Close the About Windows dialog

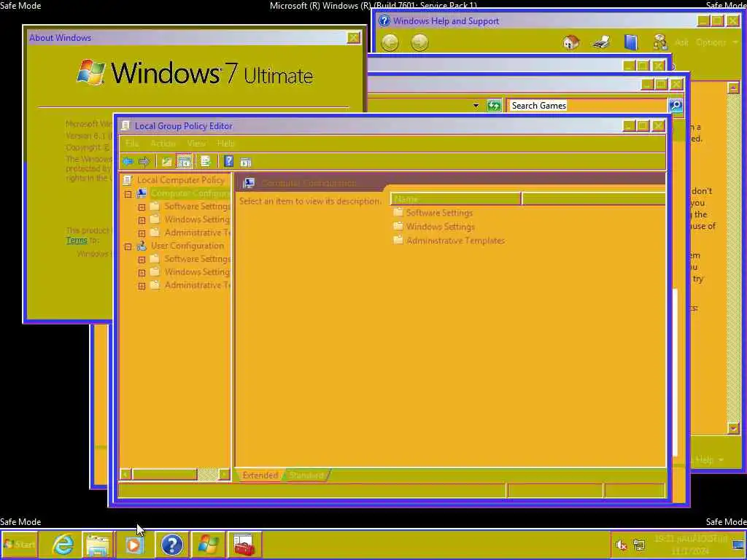[354, 38]
